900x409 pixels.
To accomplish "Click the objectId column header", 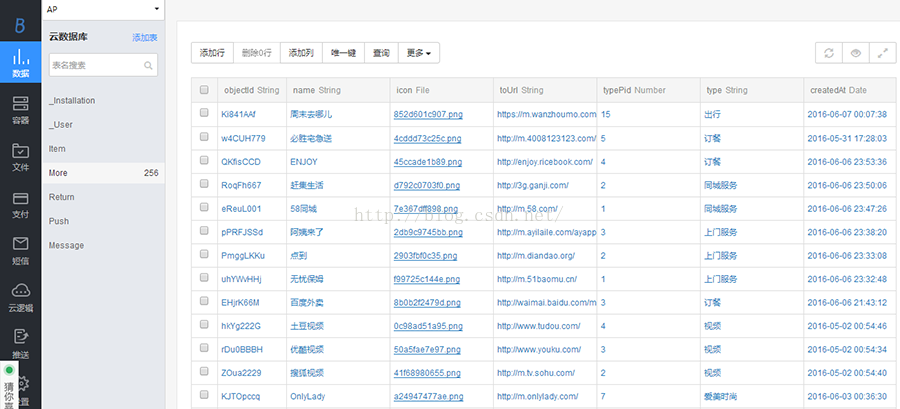I will (x=251, y=90).
